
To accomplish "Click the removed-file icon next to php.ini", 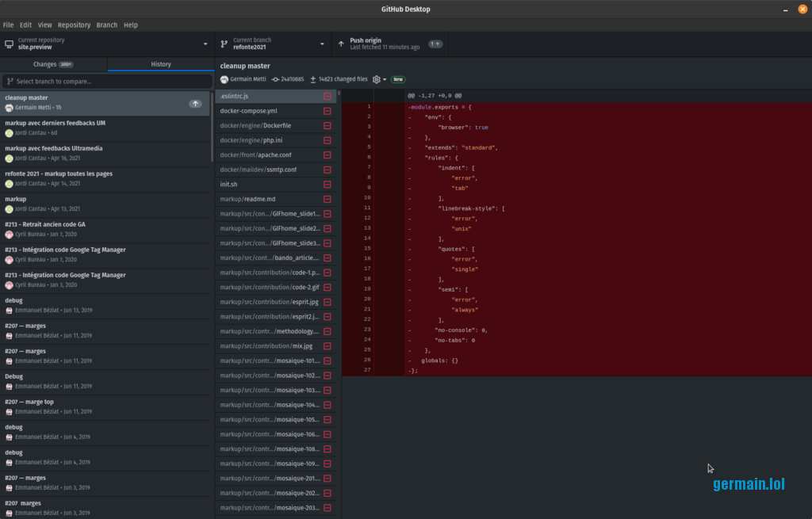I will tap(327, 140).
